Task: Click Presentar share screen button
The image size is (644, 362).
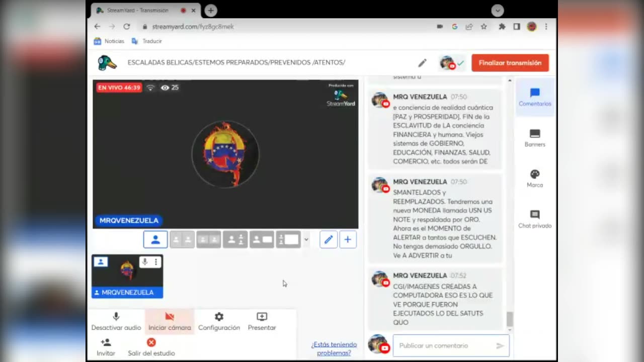Action: pos(262,321)
